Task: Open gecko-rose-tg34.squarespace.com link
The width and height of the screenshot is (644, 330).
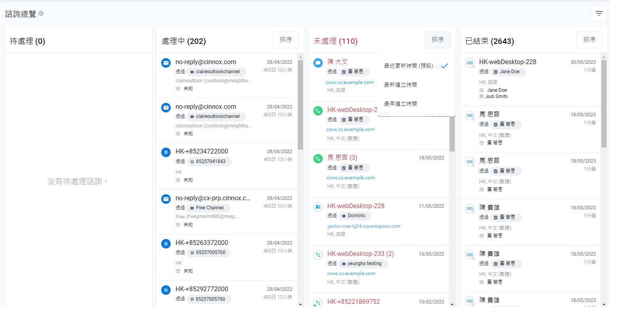Action: pos(363,226)
